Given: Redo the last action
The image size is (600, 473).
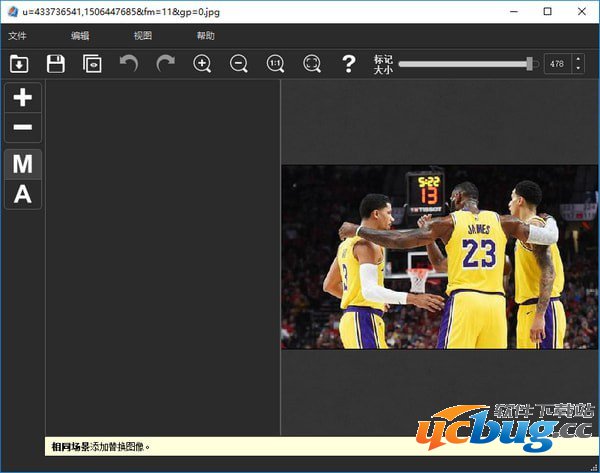Looking at the screenshot, I should (x=166, y=64).
